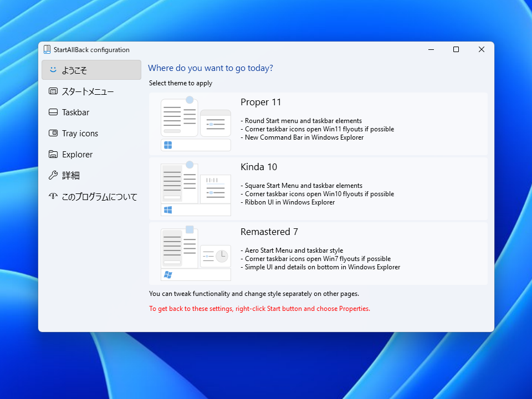
Task: Click the 'Where do you want to go today?' heading
Action: pos(211,68)
